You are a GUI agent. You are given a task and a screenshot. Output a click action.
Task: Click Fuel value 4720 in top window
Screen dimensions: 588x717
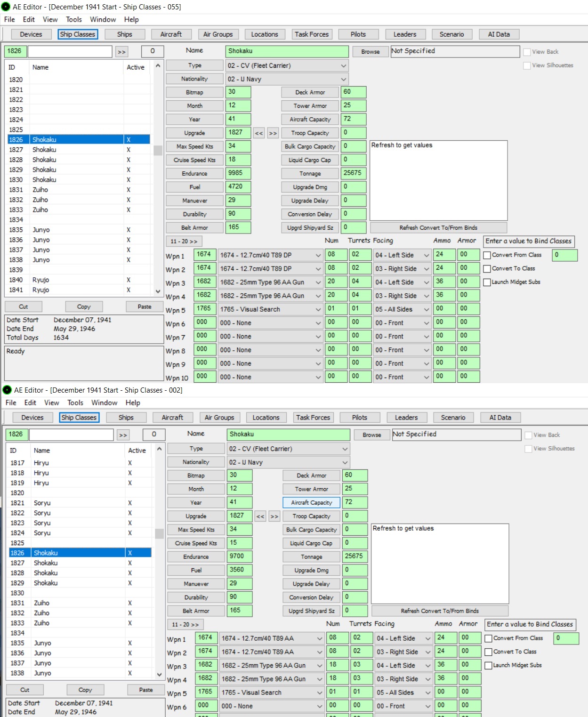point(238,187)
